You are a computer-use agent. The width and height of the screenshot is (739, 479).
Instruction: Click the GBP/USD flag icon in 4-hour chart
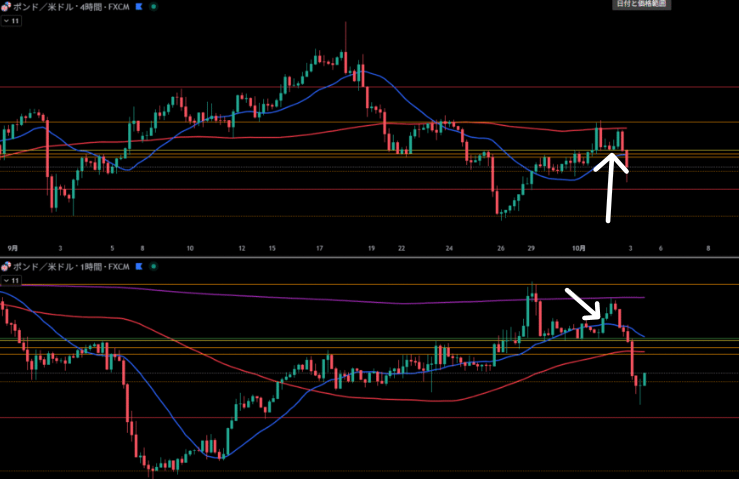(x=6, y=6)
